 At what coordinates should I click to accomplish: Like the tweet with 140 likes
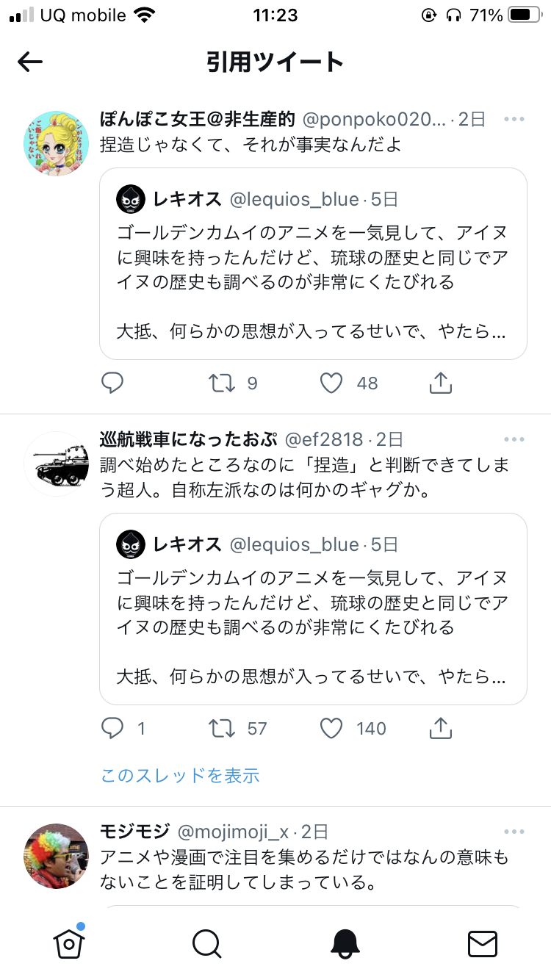click(x=332, y=728)
